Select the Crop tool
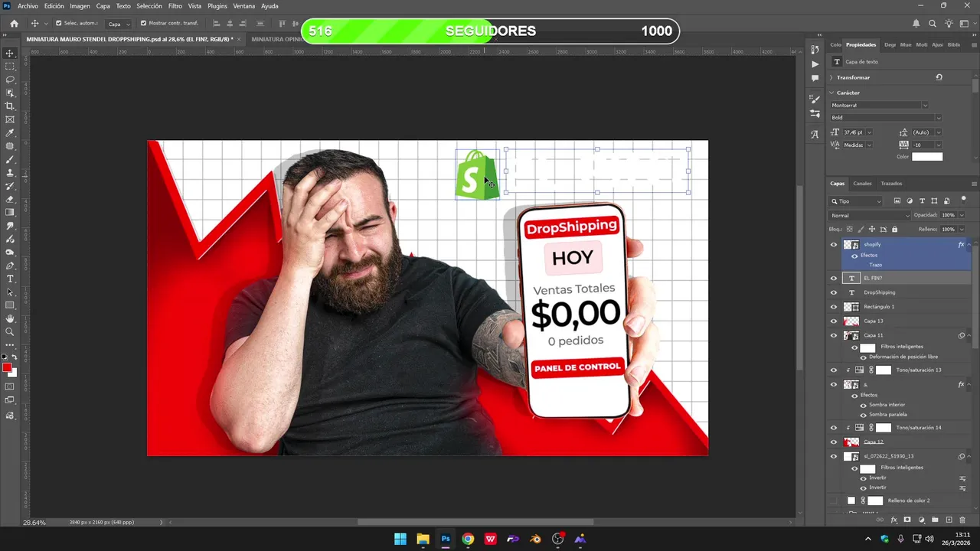 [x=10, y=106]
